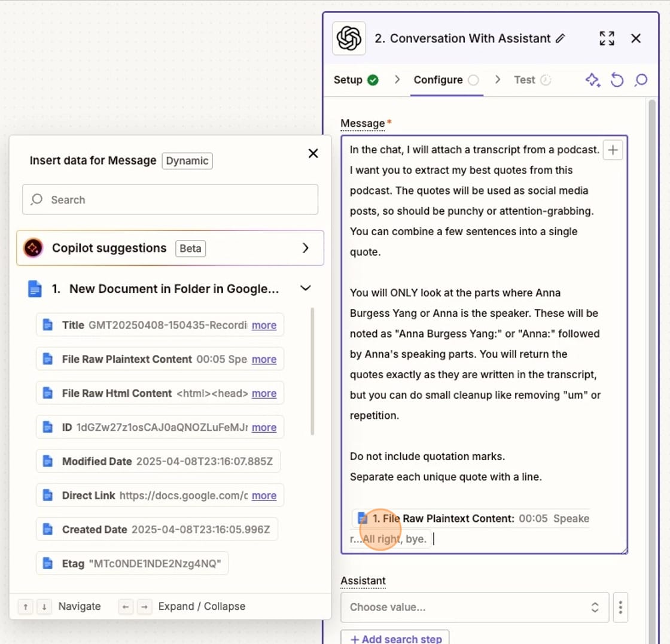Click the refresh fields icon

coord(617,80)
